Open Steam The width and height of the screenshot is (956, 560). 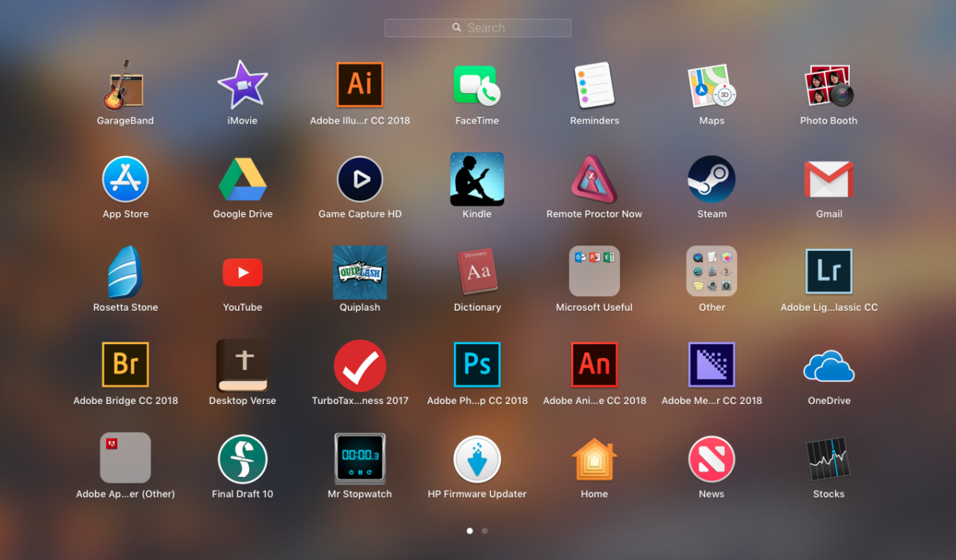[x=711, y=178]
